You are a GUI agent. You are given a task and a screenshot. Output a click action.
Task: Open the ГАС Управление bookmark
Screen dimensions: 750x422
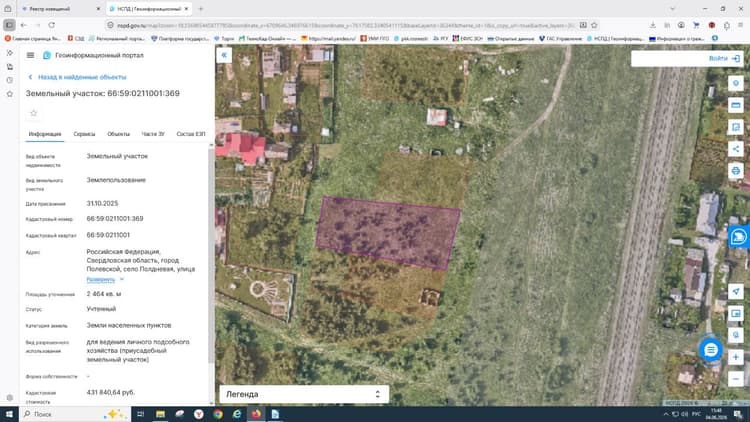pyautogui.click(x=561, y=38)
